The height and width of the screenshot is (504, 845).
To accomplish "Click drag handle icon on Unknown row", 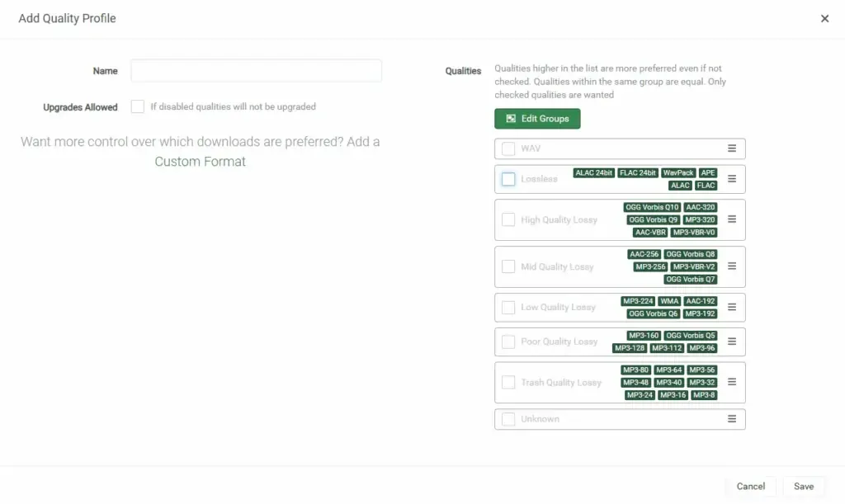I will pyautogui.click(x=731, y=419).
